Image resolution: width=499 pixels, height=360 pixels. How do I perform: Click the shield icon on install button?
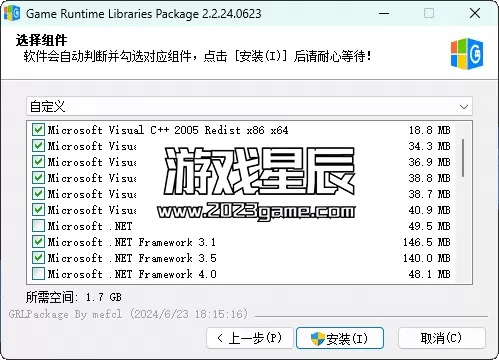tap(317, 339)
